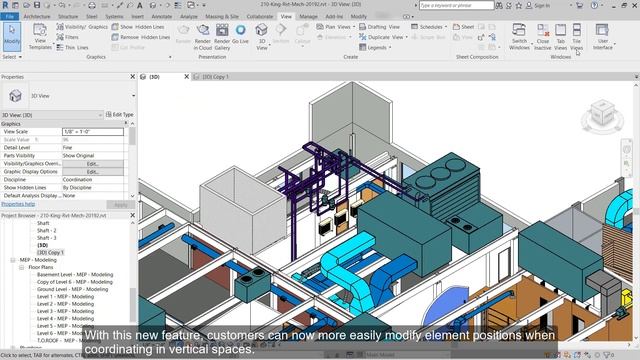This screenshot has width=640, height=360.
Task: Open the Filters tool
Action: pyautogui.click(x=67, y=37)
